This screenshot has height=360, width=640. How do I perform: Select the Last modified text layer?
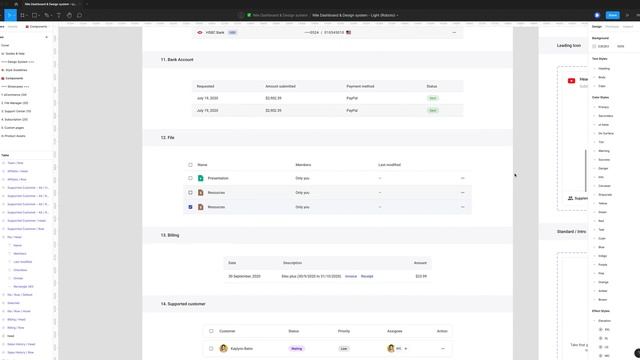pyautogui.click(x=22, y=262)
